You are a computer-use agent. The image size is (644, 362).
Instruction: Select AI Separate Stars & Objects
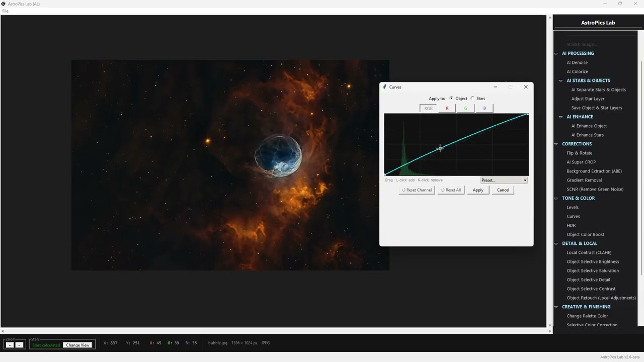[599, 89]
